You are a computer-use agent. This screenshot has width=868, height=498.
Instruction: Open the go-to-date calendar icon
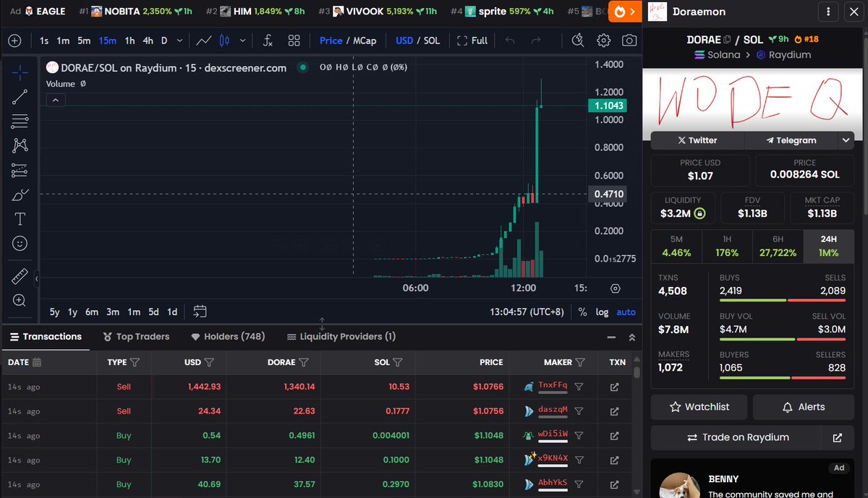click(x=200, y=312)
